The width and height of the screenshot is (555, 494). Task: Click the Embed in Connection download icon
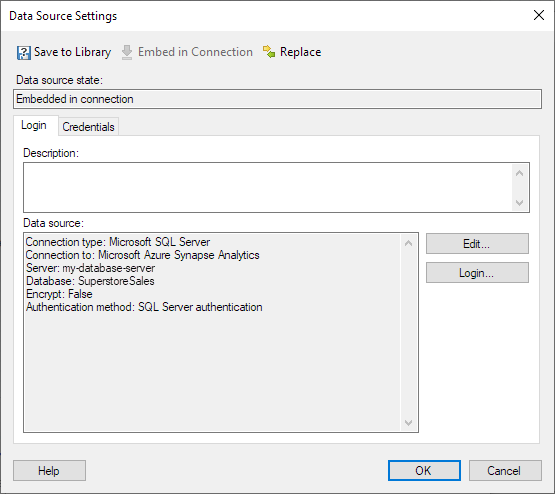127,52
